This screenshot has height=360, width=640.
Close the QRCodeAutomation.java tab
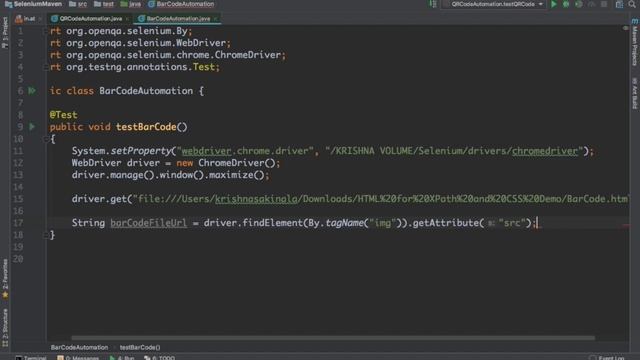tap(127, 19)
